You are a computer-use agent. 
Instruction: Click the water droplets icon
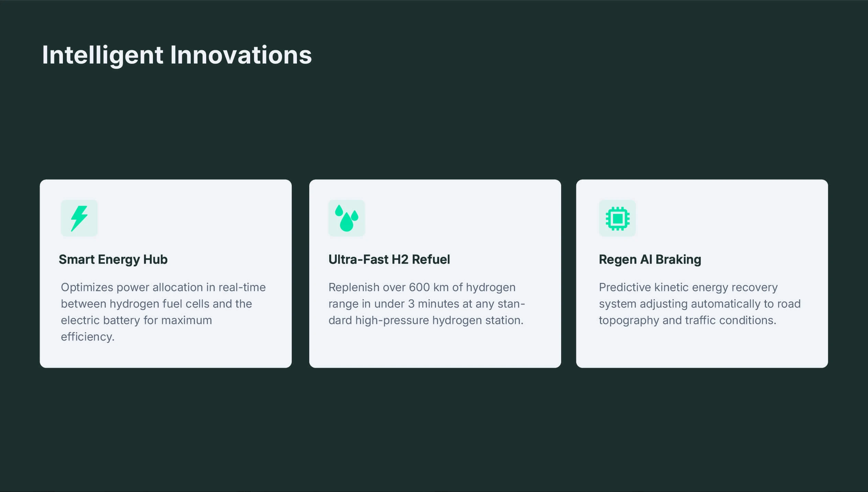tap(346, 218)
